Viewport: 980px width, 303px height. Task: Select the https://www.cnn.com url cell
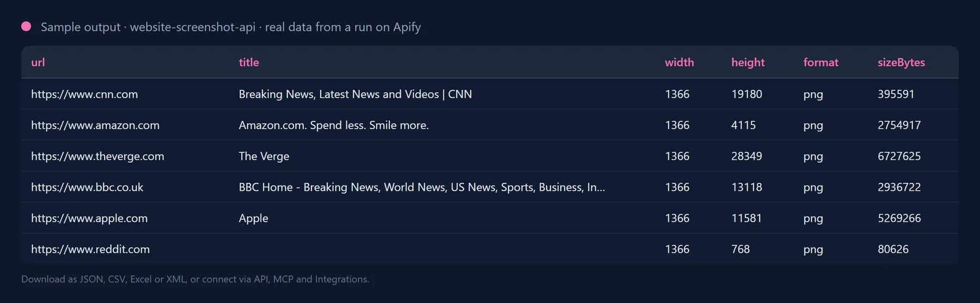coord(84,94)
